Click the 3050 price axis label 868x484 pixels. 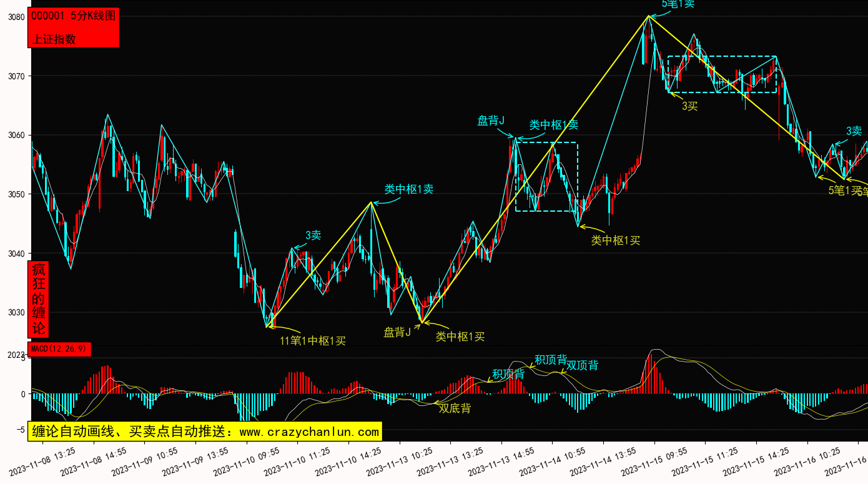pyautogui.click(x=16, y=194)
